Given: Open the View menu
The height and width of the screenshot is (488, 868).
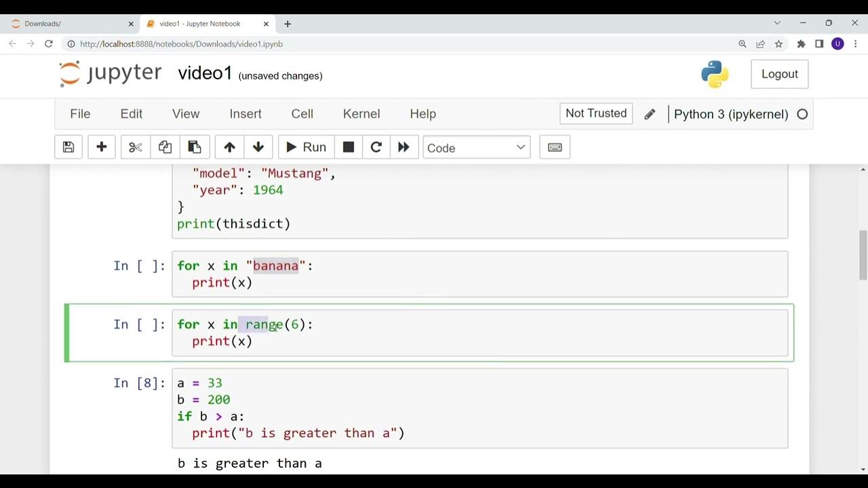Looking at the screenshot, I should point(186,114).
